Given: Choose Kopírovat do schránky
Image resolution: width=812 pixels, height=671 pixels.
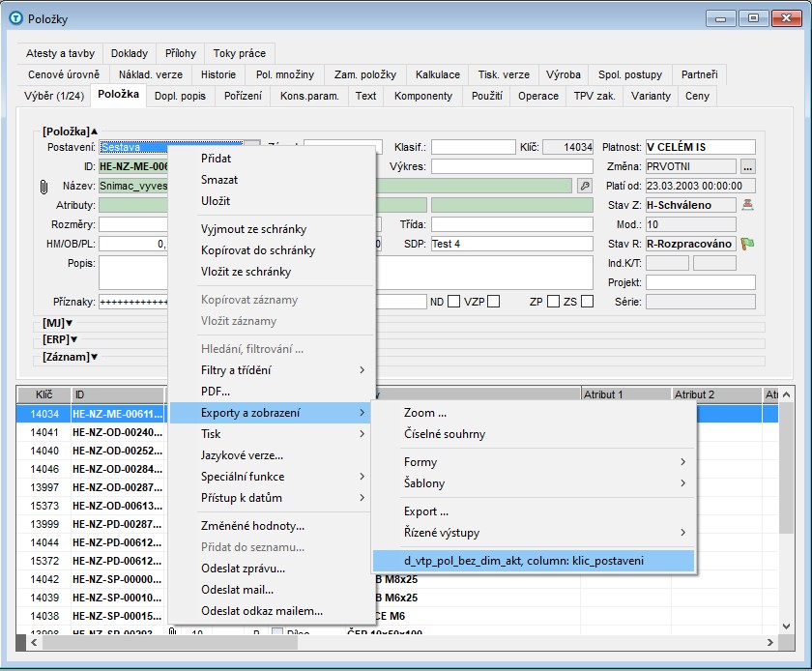Looking at the screenshot, I should click(x=272, y=249).
